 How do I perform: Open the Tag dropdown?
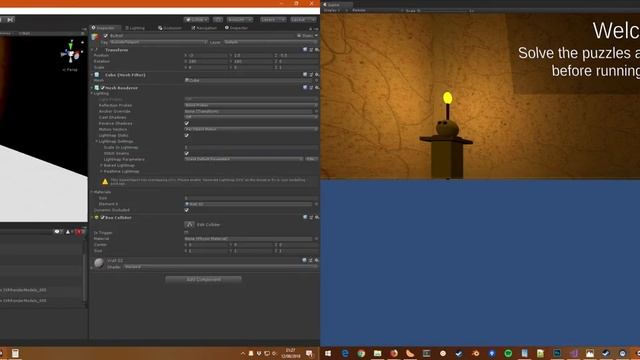pos(158,42)
